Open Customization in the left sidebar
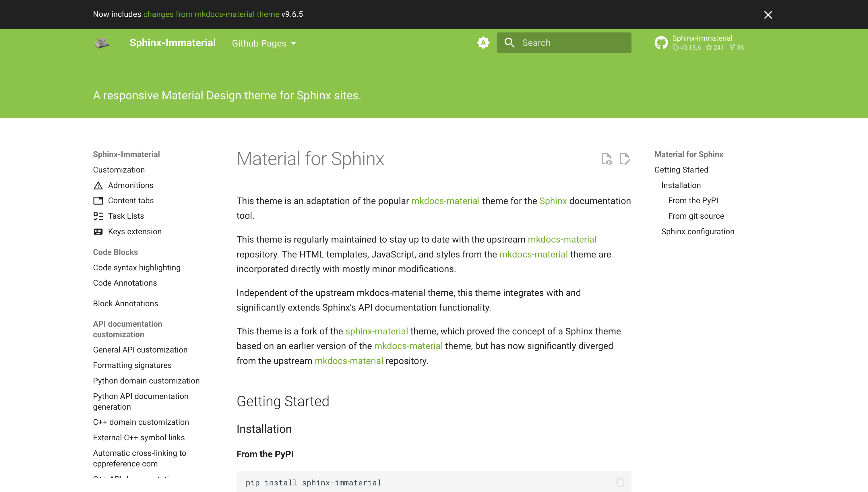Screen dimensions: 868x492 [x=119, y=170]
